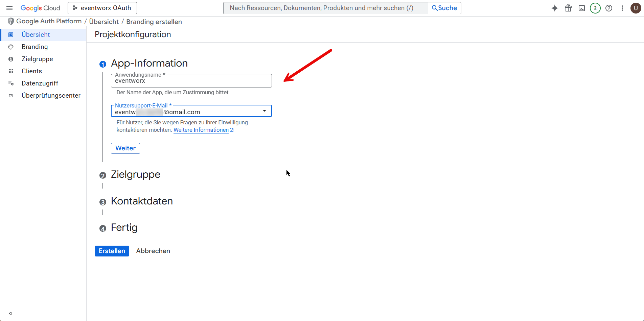
Task: Open the free trial gift icon
Action: tap(568, 8)
